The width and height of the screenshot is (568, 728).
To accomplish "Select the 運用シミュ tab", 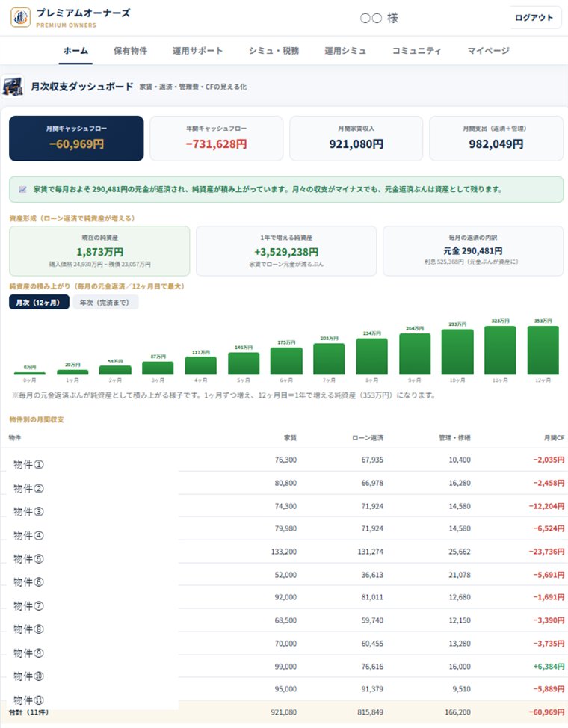I will coord(345,51).
